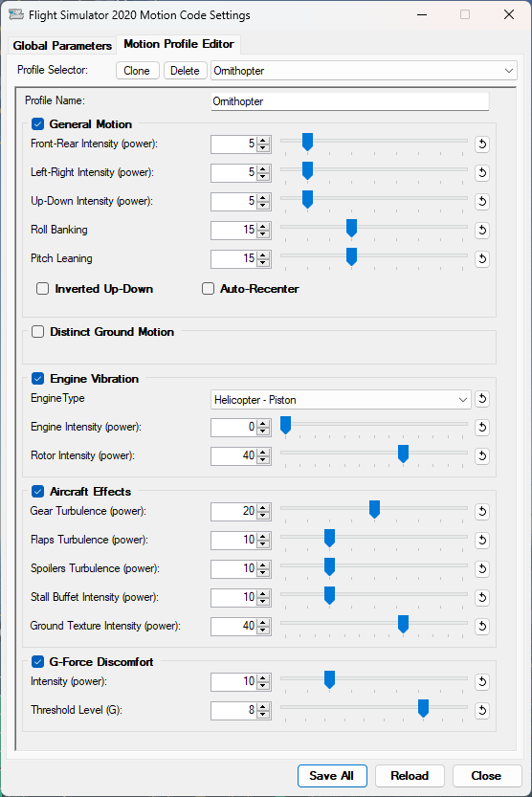The height and width of the screenshot is (797, 532).
Task: Reset Front-Rear Intensity to default
Action: [481, 144]
